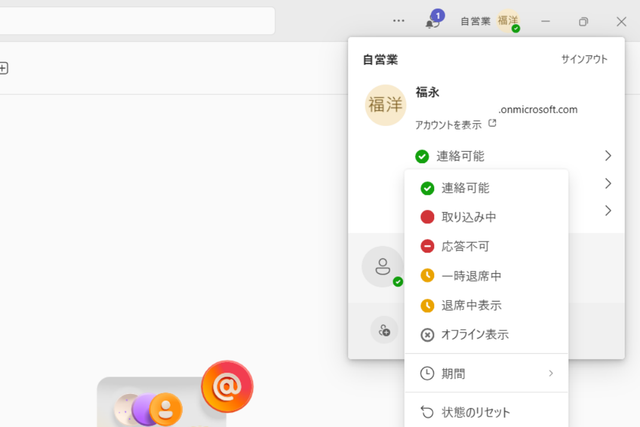Image resolution: width=640 pixels, height=427 pixels.
Task: Expand the 期間 duration submenu arrow
Action: [551, 373]
